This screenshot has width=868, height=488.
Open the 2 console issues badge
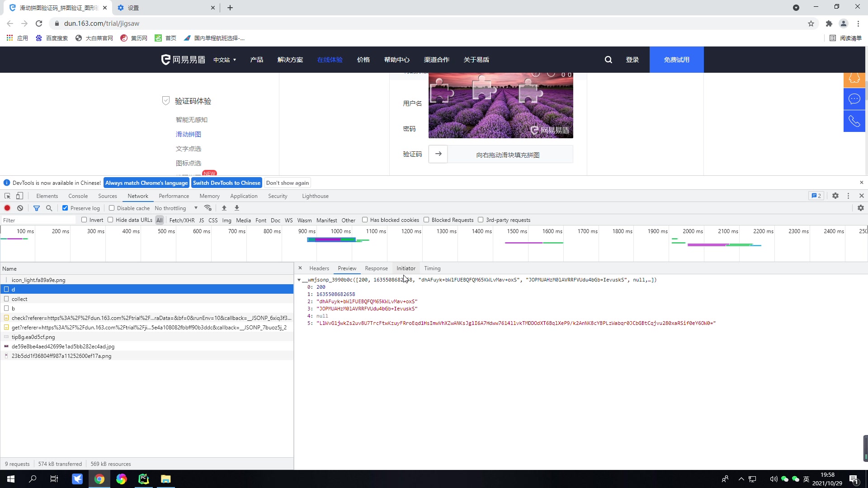click(x=816, y=196)
